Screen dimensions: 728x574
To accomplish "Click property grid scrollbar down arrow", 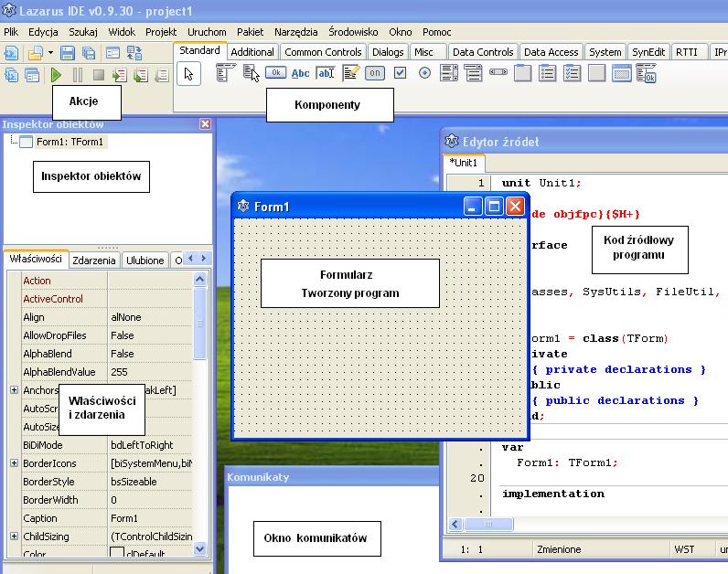I will [199, 548].
